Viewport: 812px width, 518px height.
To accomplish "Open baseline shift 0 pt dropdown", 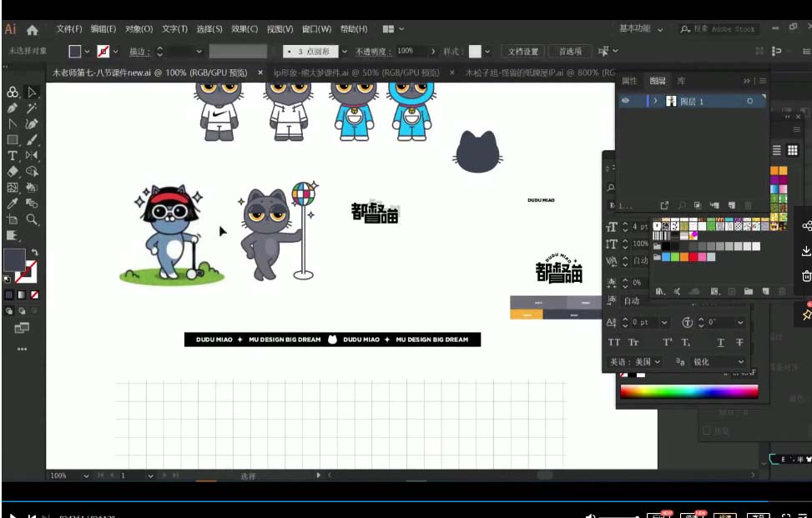I will point(664,322).
